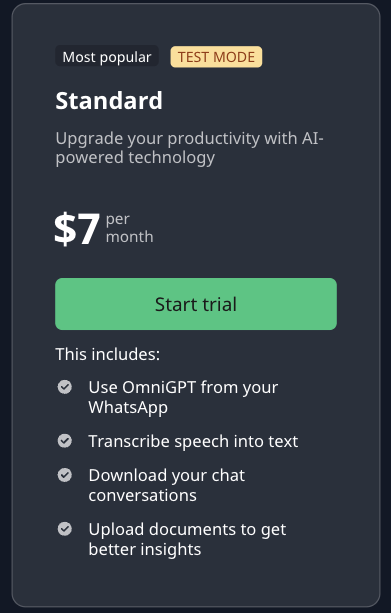Click checkmark icon beside Upload documents feature
This screenshot has width=391, height=613.
pyautogui.click(x=65, y=529)
